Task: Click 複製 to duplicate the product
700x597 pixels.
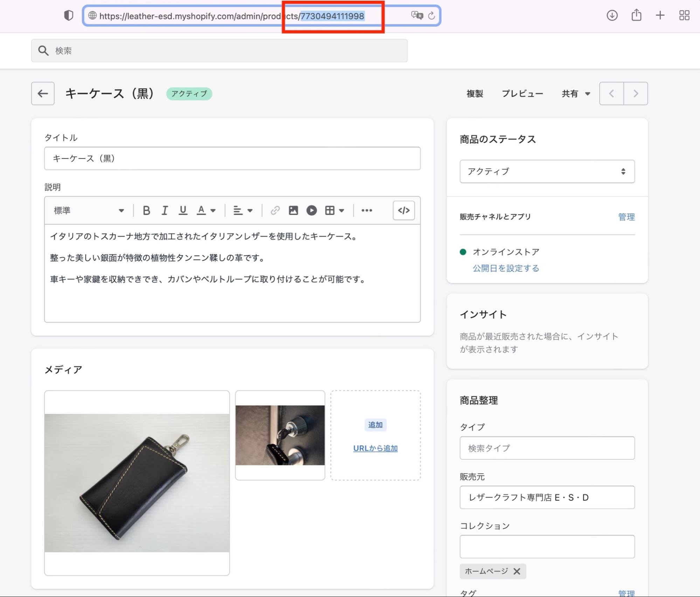Action: tap(474, 93)
